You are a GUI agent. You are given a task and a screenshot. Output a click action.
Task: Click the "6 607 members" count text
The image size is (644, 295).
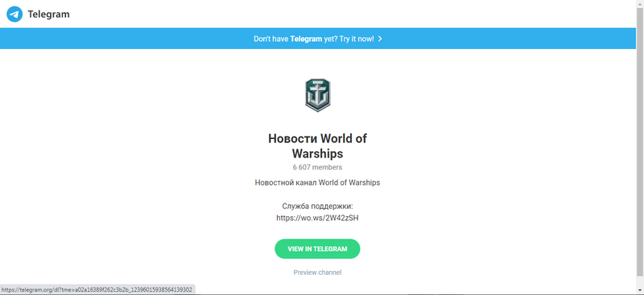317,167
